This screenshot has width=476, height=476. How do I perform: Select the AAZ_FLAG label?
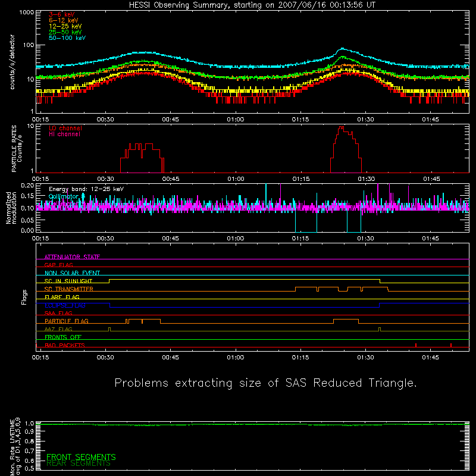58,329
